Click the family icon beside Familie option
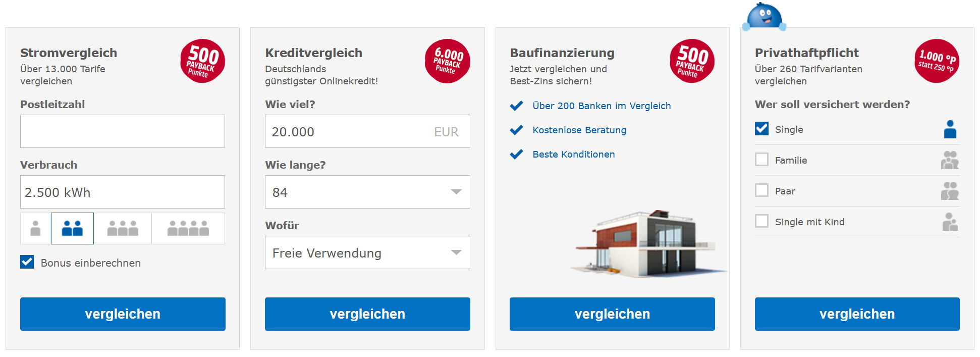The height and width of the screenshot is (357, 980). tap(951, 160)
